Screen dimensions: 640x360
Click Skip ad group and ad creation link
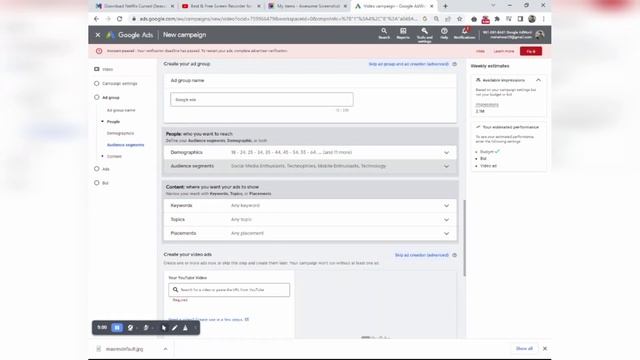point(409,64)
